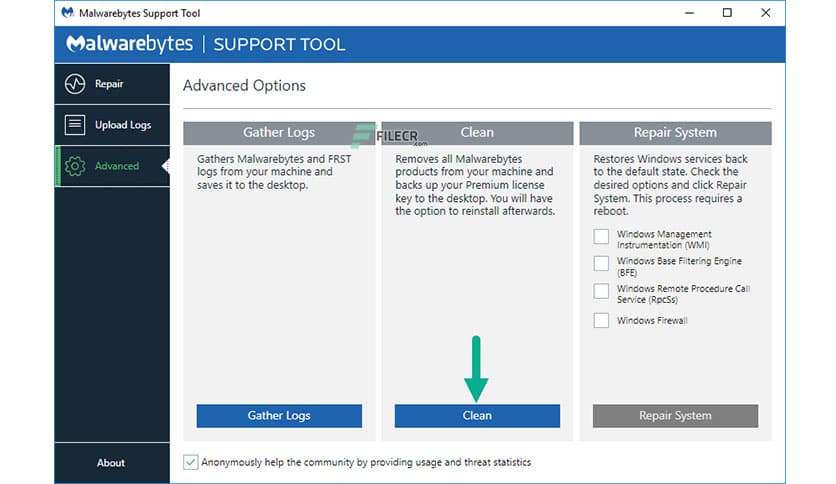The image size is (836, 484).
Task: Open the About page
Action: (111, 463)
